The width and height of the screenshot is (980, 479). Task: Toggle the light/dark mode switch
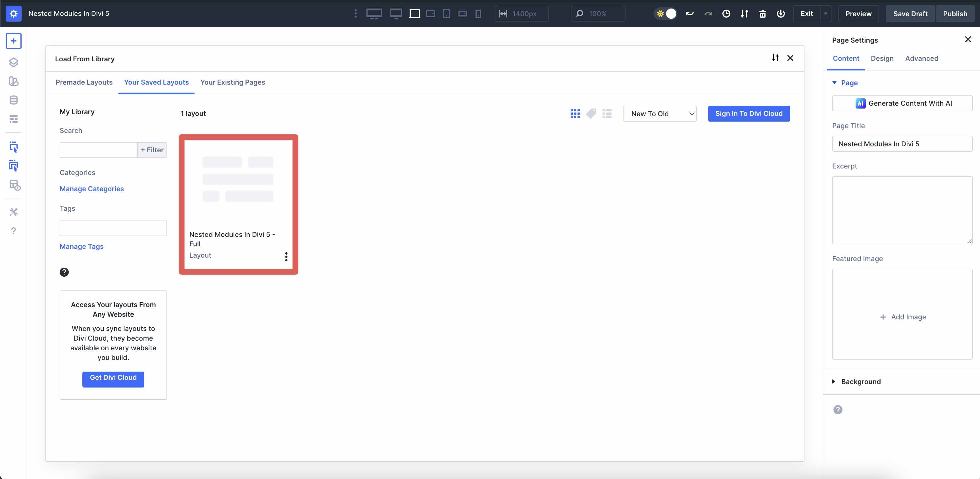[x=665, y=13]
